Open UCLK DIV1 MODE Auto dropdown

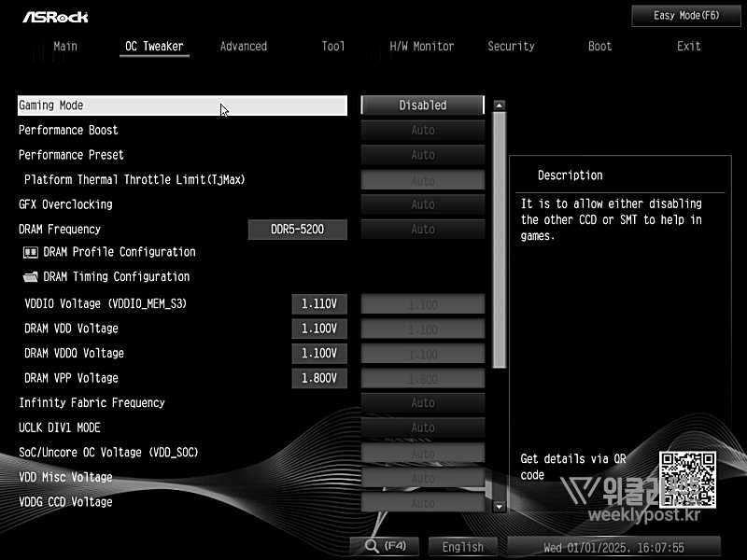423,427
